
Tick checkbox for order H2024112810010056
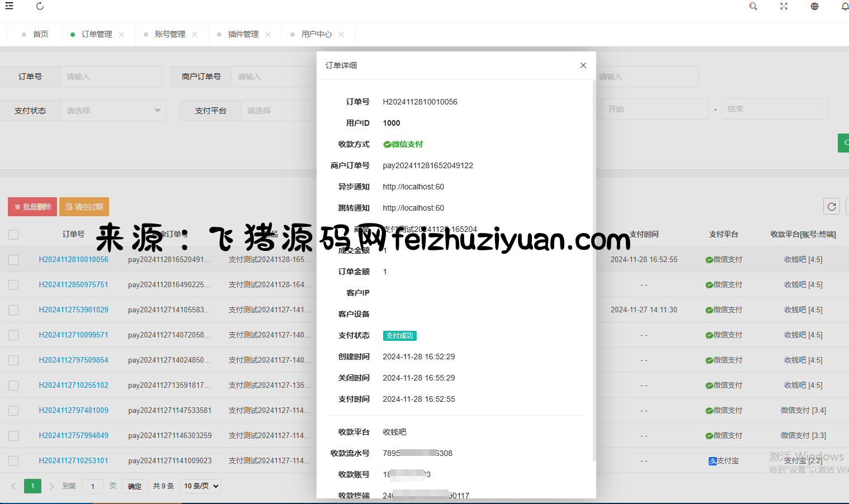(x=13, y=260)
